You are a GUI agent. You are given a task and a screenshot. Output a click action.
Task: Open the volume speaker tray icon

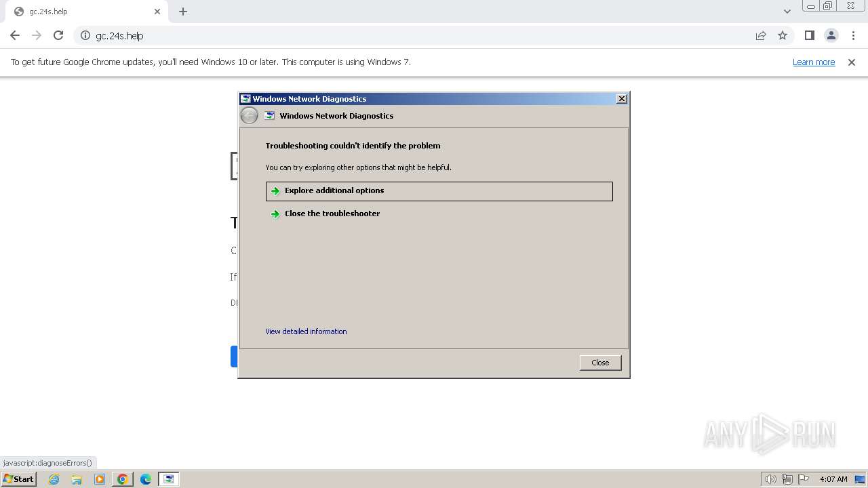(770, 479)
